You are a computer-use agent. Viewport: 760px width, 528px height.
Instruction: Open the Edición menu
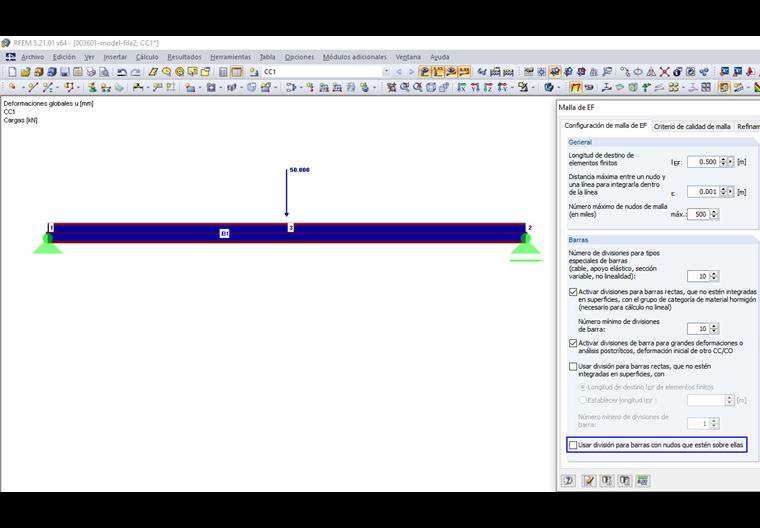64,57
